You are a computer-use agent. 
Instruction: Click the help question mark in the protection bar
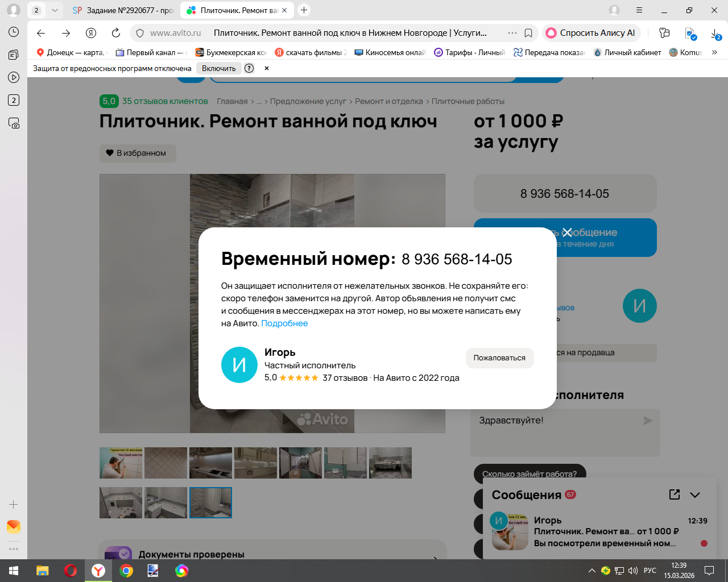click(x=249, y=68)
